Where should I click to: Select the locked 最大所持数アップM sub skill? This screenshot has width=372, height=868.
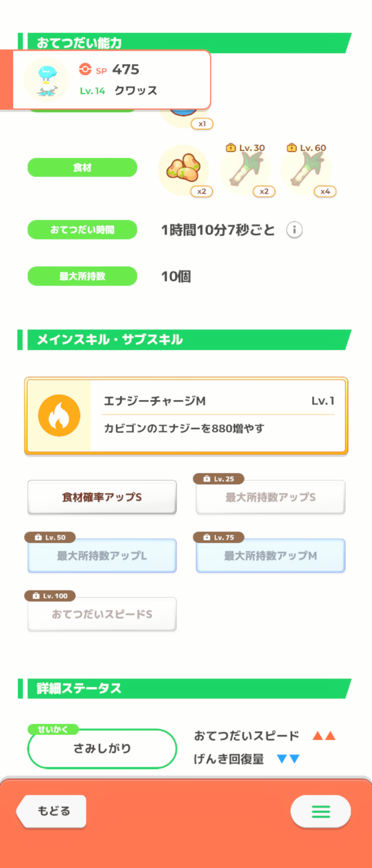click(x=270, y=556)
